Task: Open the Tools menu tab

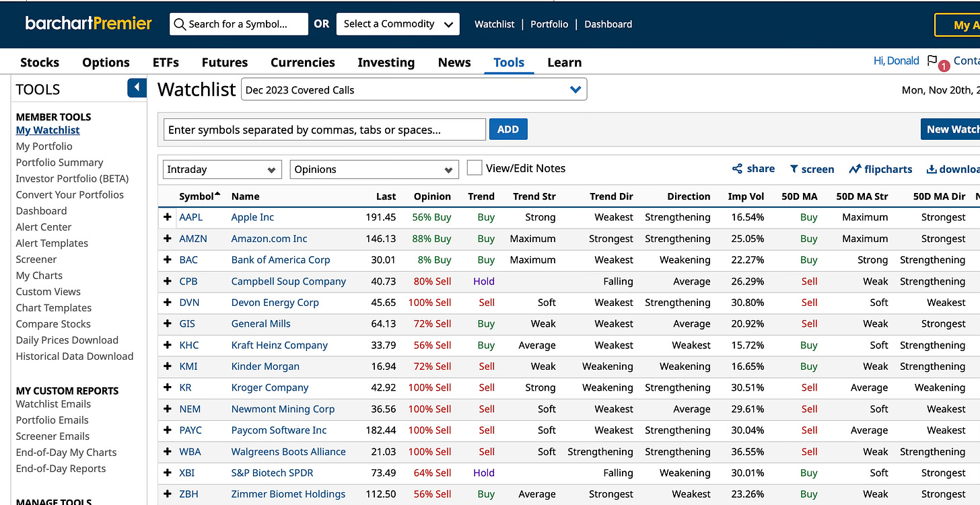Action: pyautogui.click(x=509, y=63)
